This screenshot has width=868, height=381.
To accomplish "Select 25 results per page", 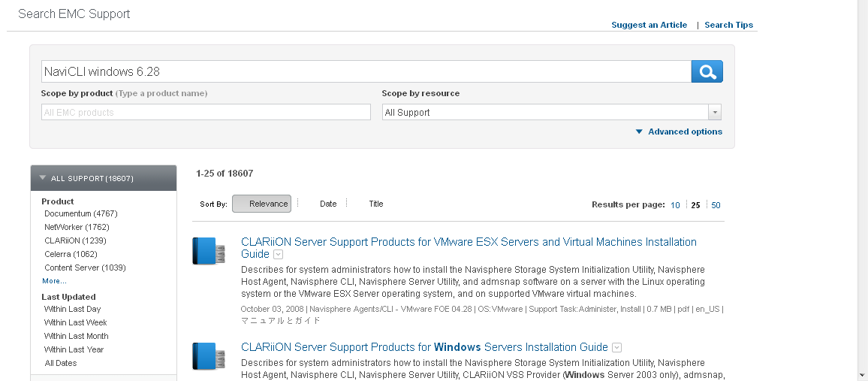I will [696, 205].
